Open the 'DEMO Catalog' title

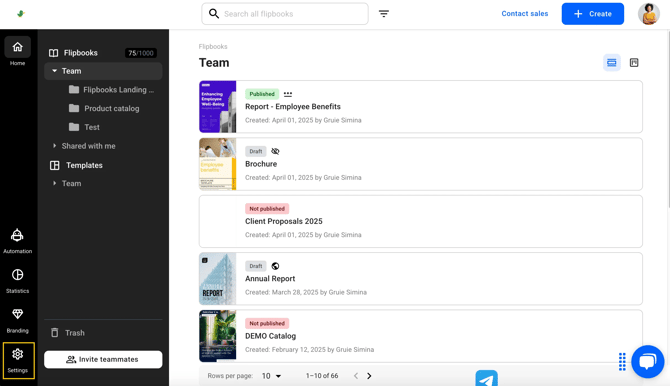coord(270,336)
